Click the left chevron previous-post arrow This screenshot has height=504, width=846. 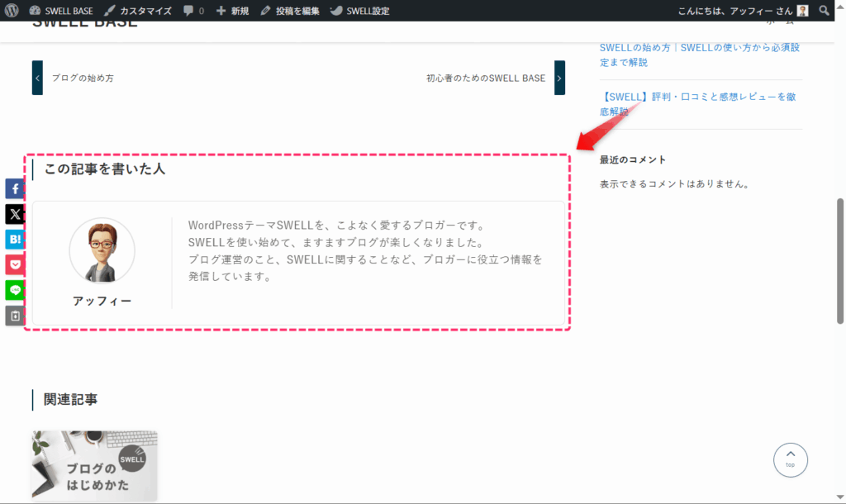(x=37, y=78)
